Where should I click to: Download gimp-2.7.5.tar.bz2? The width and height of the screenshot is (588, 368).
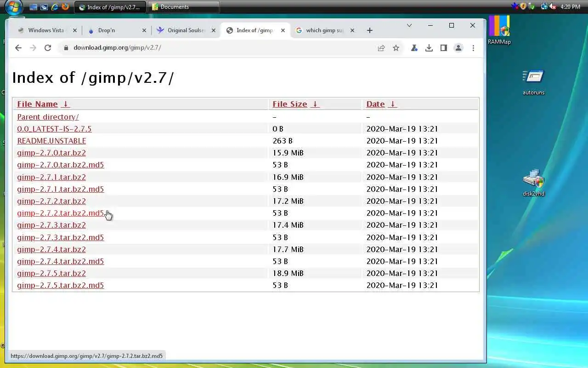pyautogui.click(x=51, y=273)
